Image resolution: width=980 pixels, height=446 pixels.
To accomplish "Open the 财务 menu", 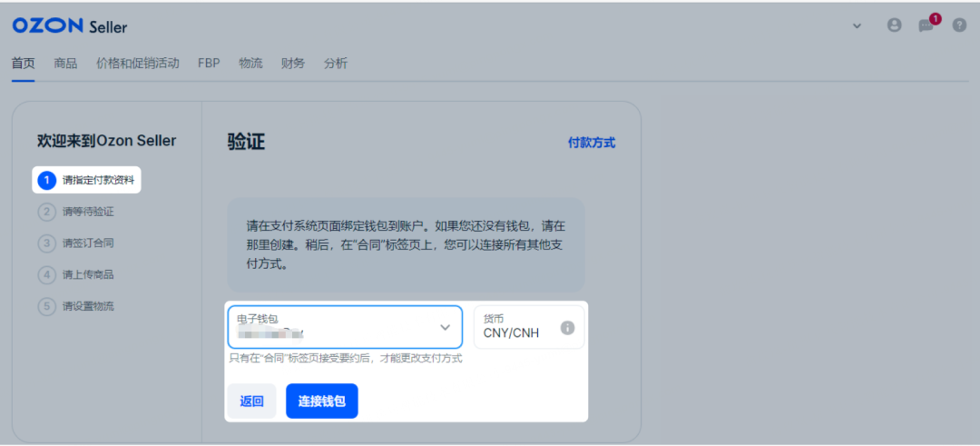I will (x=293, y=64).
